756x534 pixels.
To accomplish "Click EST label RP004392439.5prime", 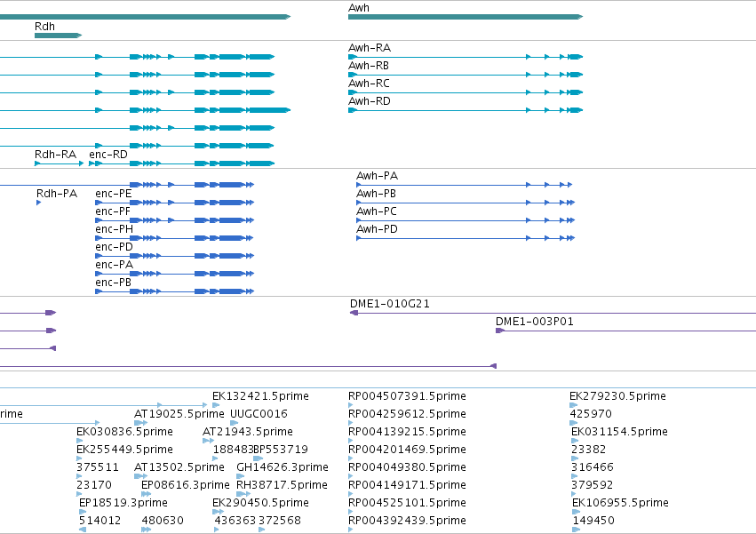I will tap(408, 521).
